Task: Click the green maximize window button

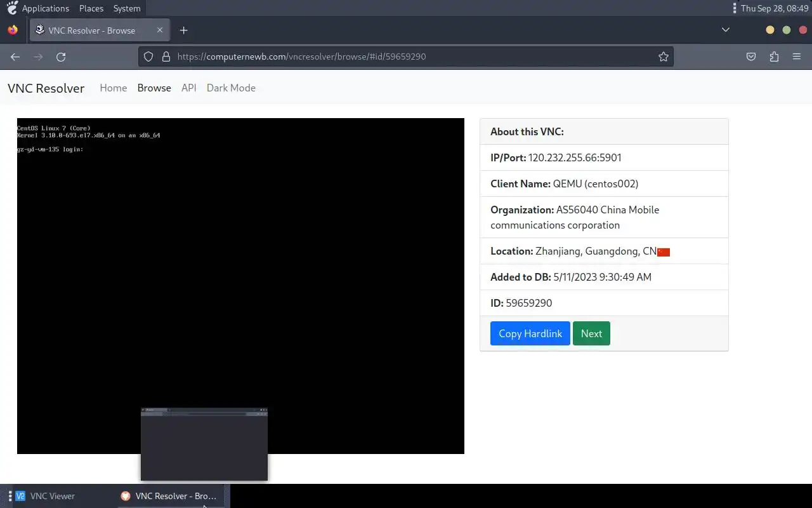Action: coord(787,30)
